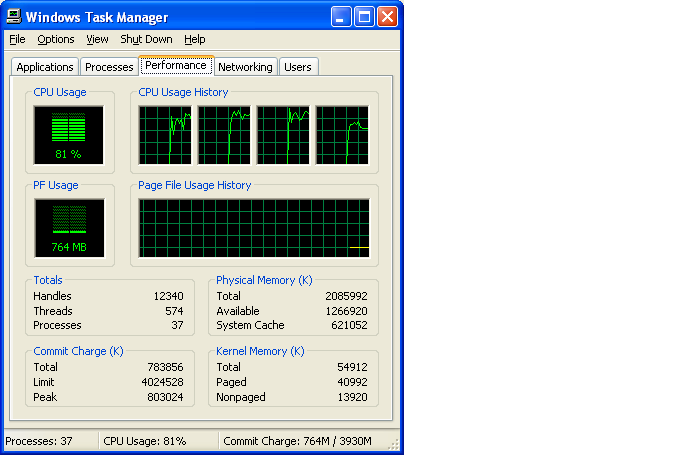
Task: Switch to the Applications tab
Action: (x=45, y=67)
